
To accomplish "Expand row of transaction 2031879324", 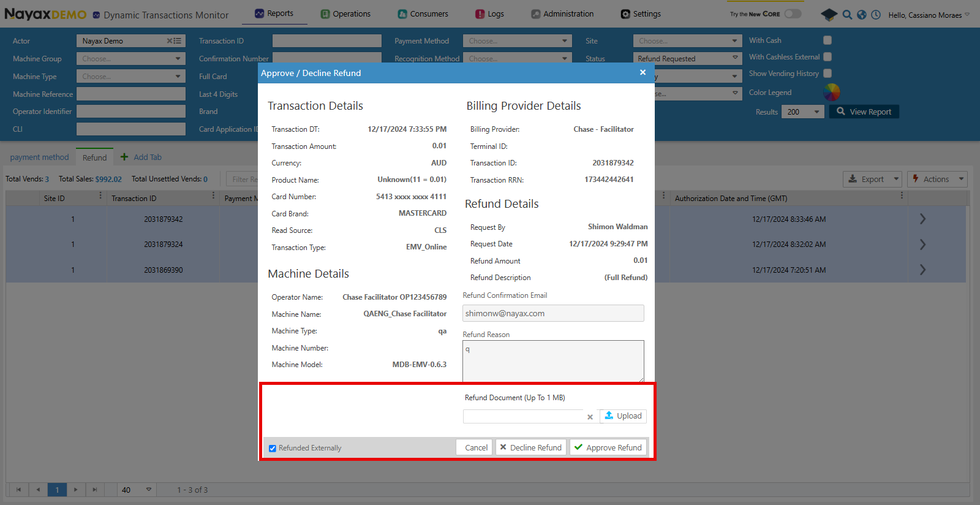I will 922,245.
